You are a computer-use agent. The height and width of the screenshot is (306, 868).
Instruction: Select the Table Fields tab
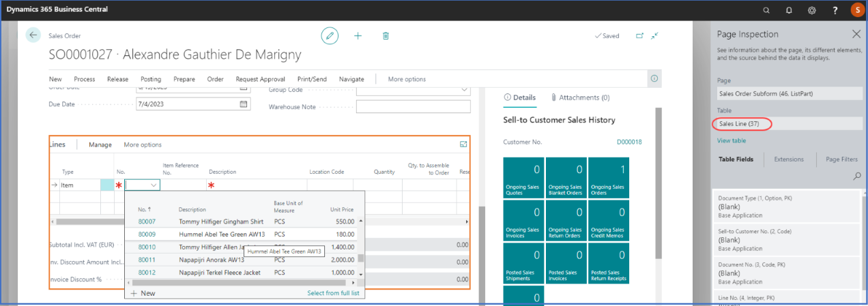click(736, 159)
